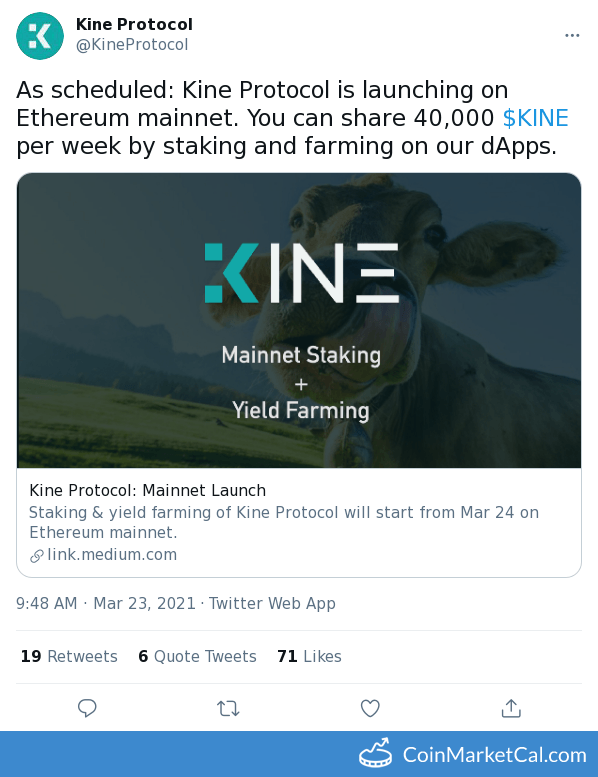View the 71 Likes list
The width and height of the screenshot is (598, 777).
[x=309, y=656]
